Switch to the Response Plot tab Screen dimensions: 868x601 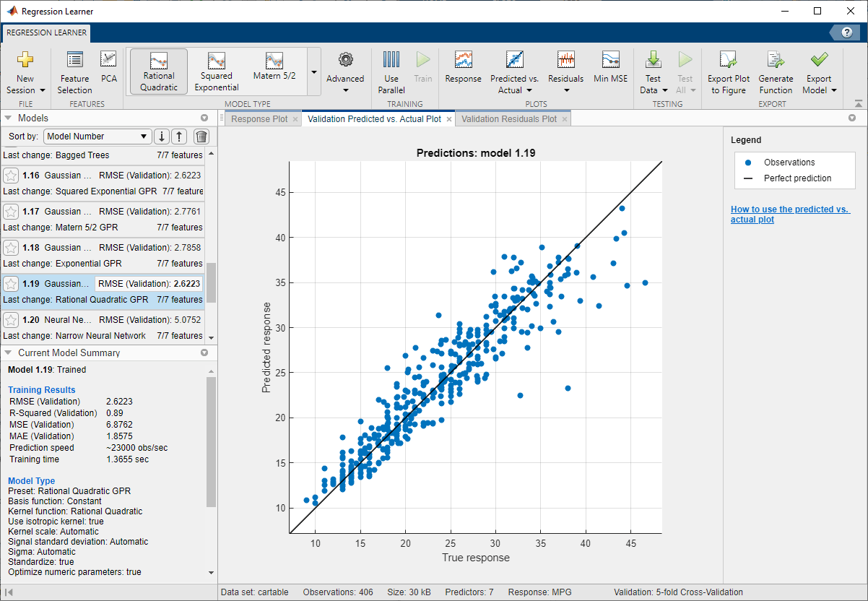click(x=259, y=119)
